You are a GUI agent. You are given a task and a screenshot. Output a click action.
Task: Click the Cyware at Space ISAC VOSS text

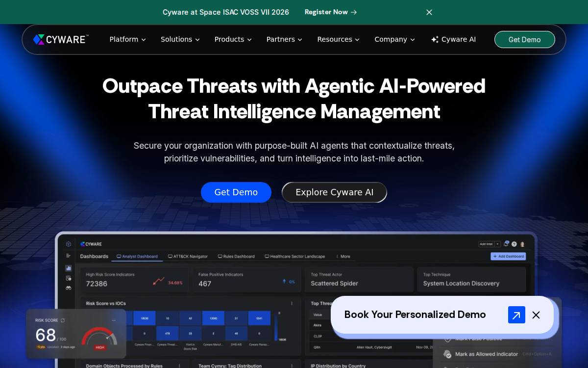click(226, 12)
